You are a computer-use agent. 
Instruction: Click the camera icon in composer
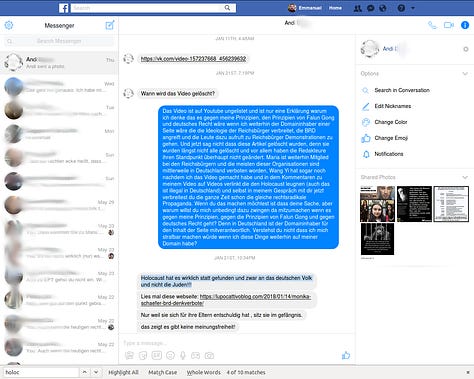(x=209, y=356)
